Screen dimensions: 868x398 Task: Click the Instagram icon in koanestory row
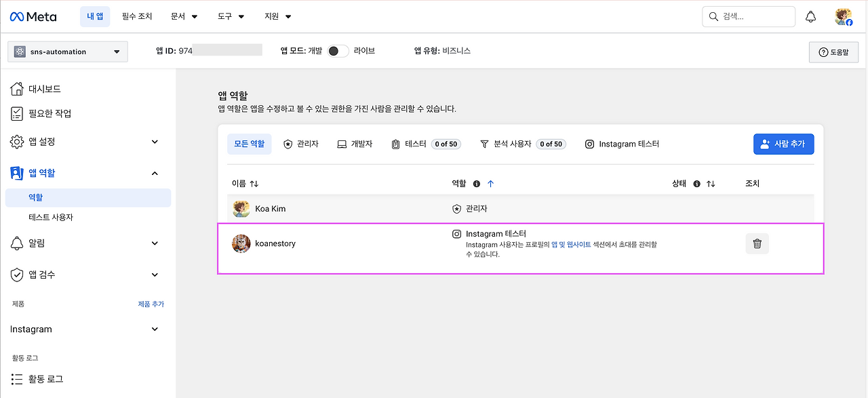pos(457,234)
